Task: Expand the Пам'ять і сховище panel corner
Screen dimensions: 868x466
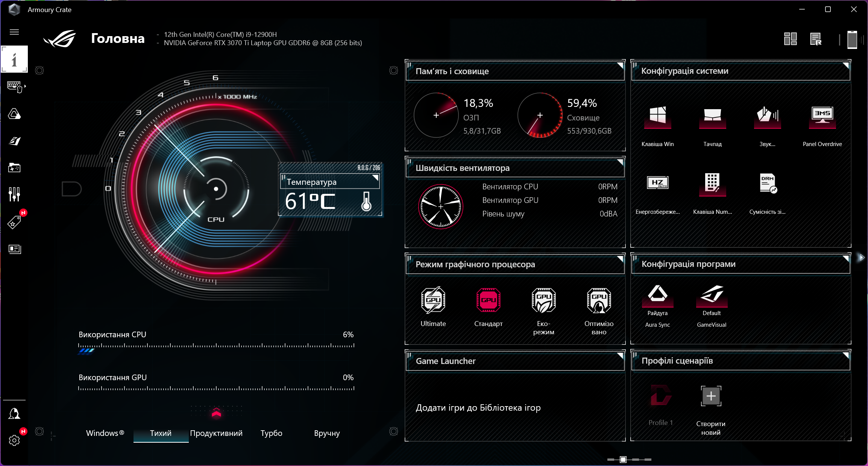Action: point(620,65)
